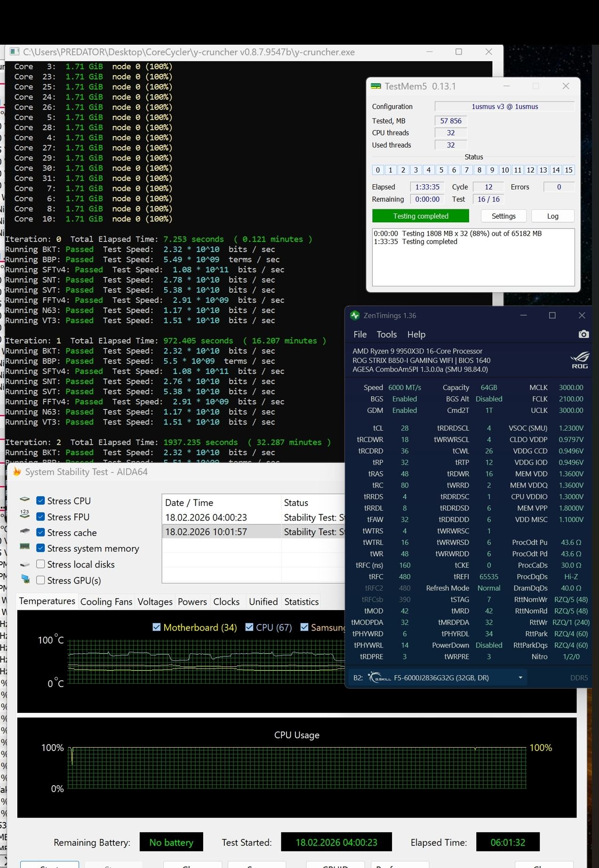Open the ZenTimings Tools menu
The image size is (599, 868).
click(x=387, y=334)
